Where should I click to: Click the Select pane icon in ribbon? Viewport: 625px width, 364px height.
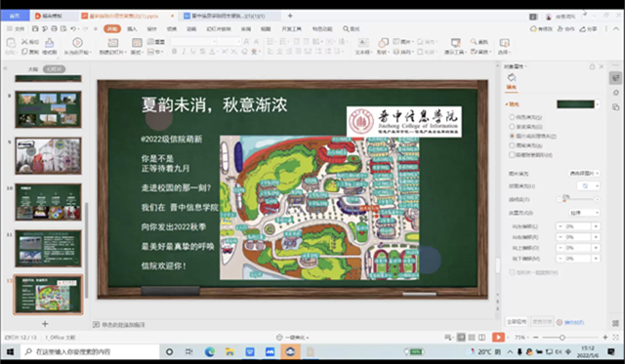[504, 43]
